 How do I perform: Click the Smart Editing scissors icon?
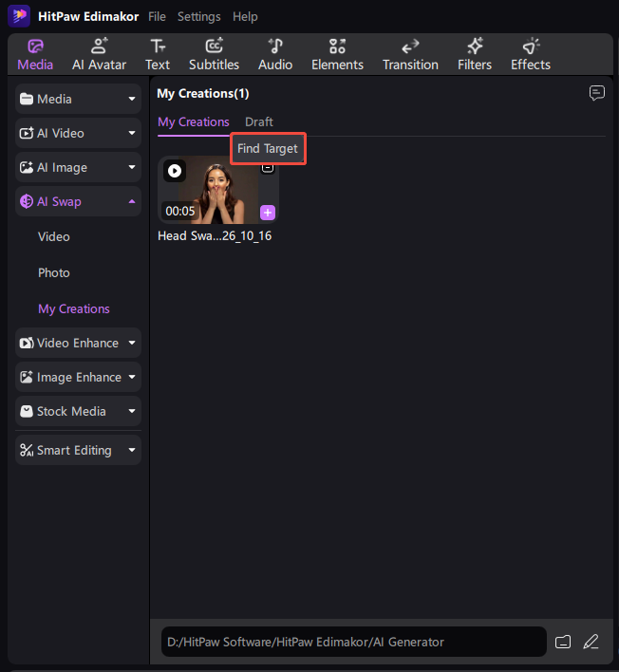coord(27,450)
